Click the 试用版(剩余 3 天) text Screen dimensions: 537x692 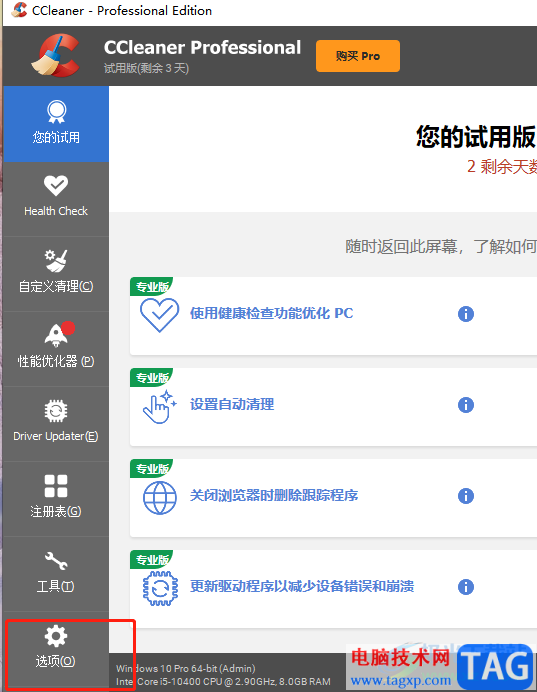(146, 68)
